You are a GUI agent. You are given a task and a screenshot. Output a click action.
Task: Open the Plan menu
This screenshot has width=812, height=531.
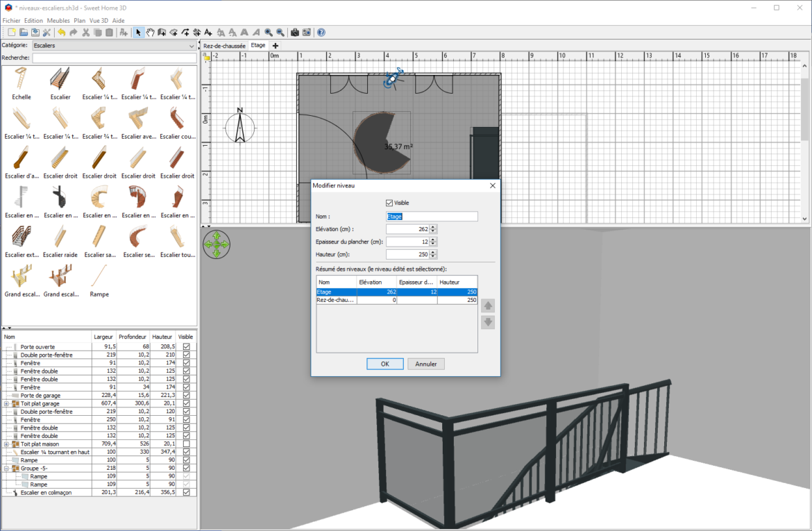tap(79, 20)
